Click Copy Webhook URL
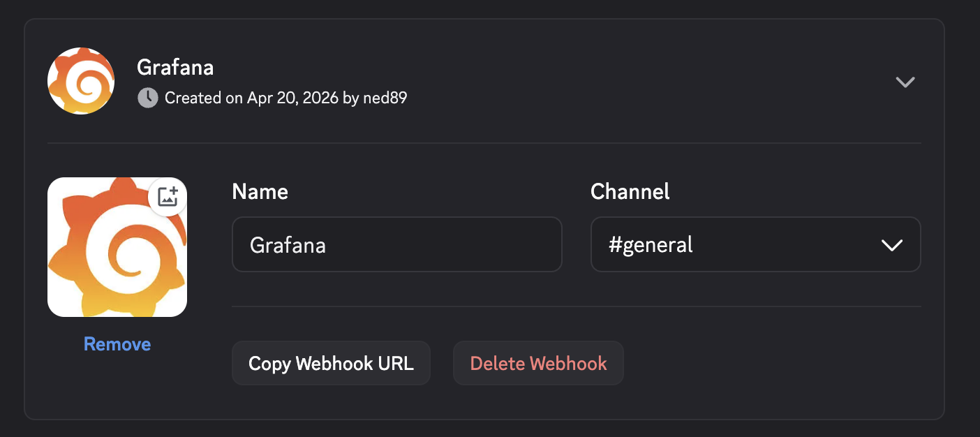 [331, 362]
